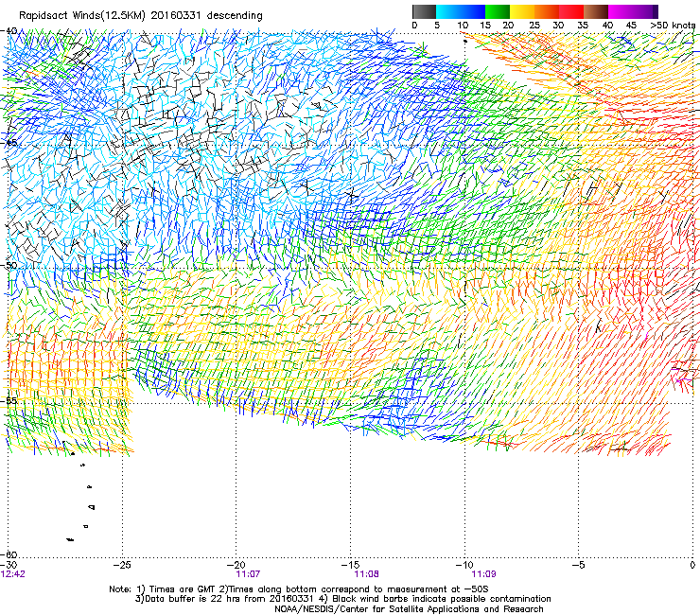
Task: Click the legend label '10' under the color bar
Action: coord(463,25)
